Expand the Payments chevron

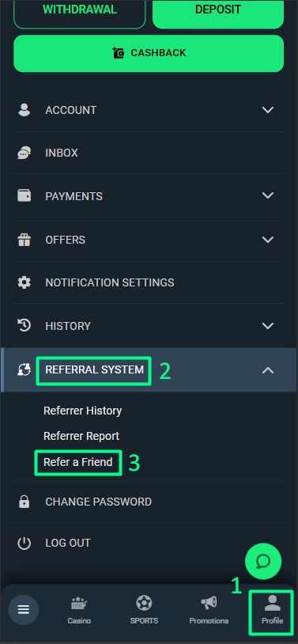268,196
